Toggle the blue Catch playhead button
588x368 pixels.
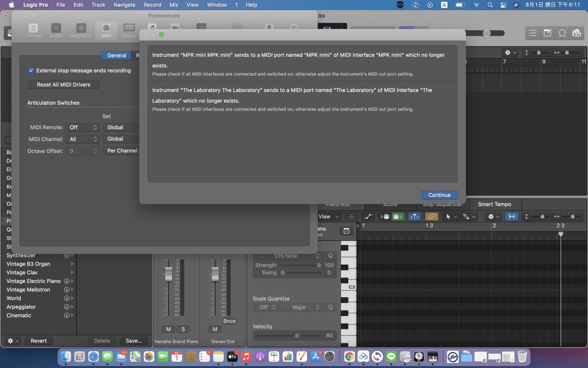[x=415, y=216]
